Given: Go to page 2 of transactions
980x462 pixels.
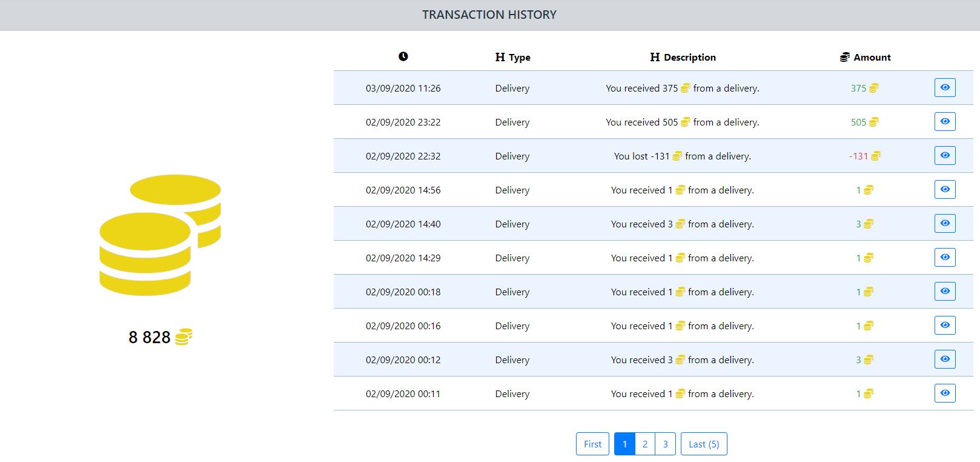Looking at the screenshot, I should 645,444.
